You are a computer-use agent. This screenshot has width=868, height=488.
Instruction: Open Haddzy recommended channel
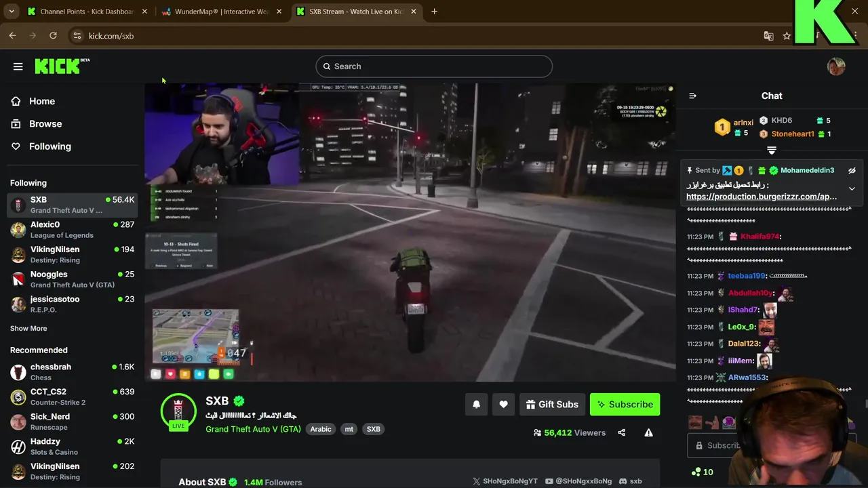tap(72, 447)
